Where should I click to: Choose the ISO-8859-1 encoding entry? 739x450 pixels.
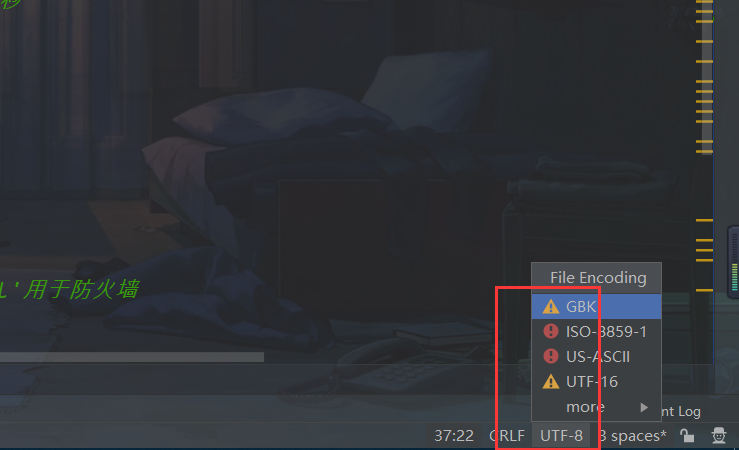pos(596,332)
